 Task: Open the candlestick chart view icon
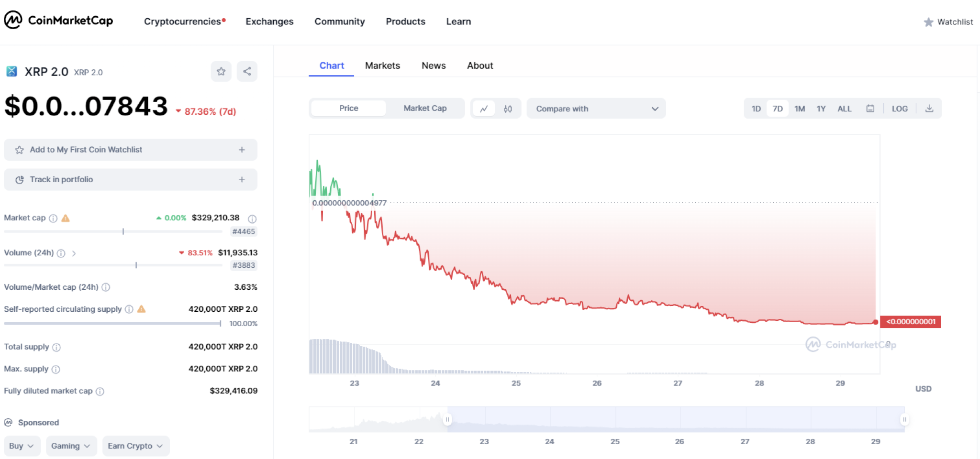point(508,109)
